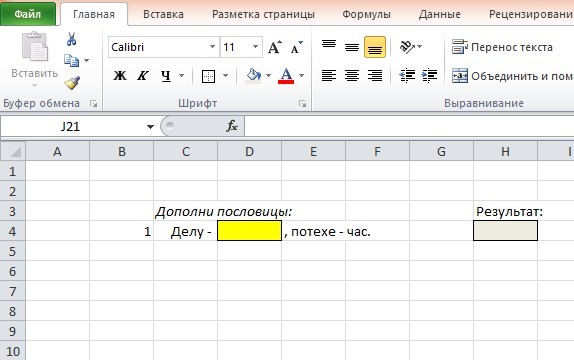Select the Format Painter brush icon
This screenshot has width=574, height=360.
point(72,83)
